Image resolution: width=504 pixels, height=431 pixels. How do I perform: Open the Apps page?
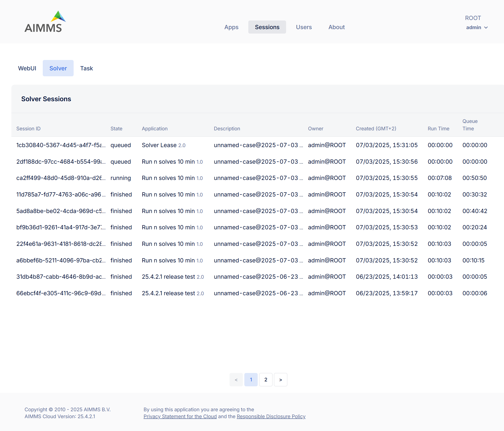tap(231, 27)
